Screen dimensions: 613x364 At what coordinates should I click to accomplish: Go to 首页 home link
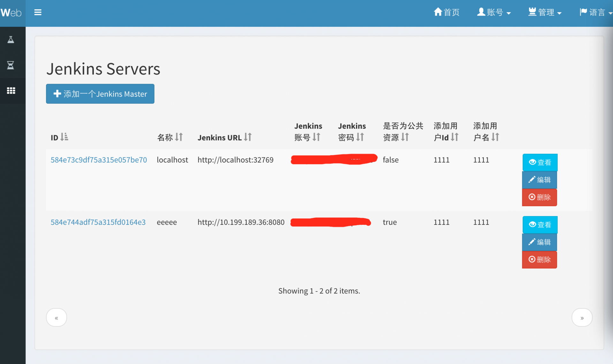pyautogui.click(x=446, y=12)
